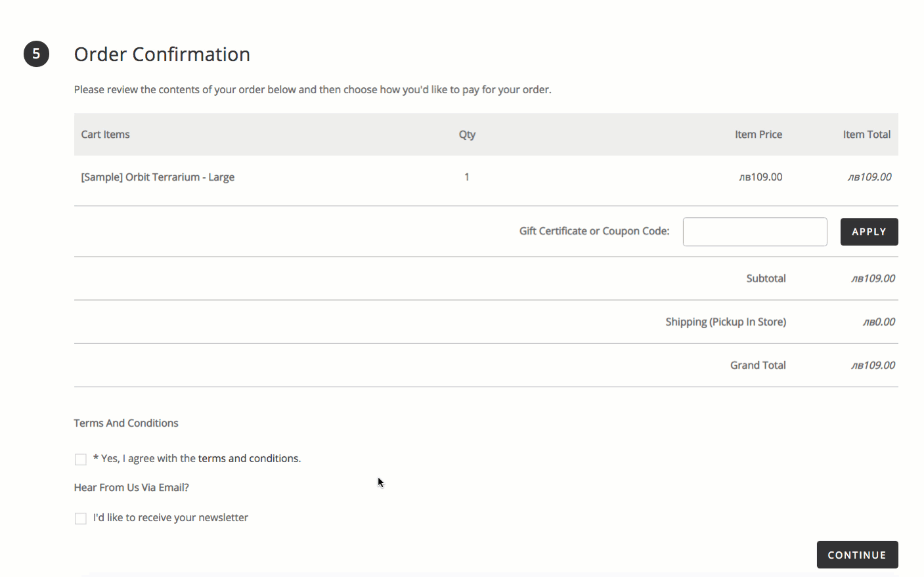This screenshot has width=924, height=577.
Task: Focus the Gift Certificate or Coupon Code field
Action: (755, 232)
